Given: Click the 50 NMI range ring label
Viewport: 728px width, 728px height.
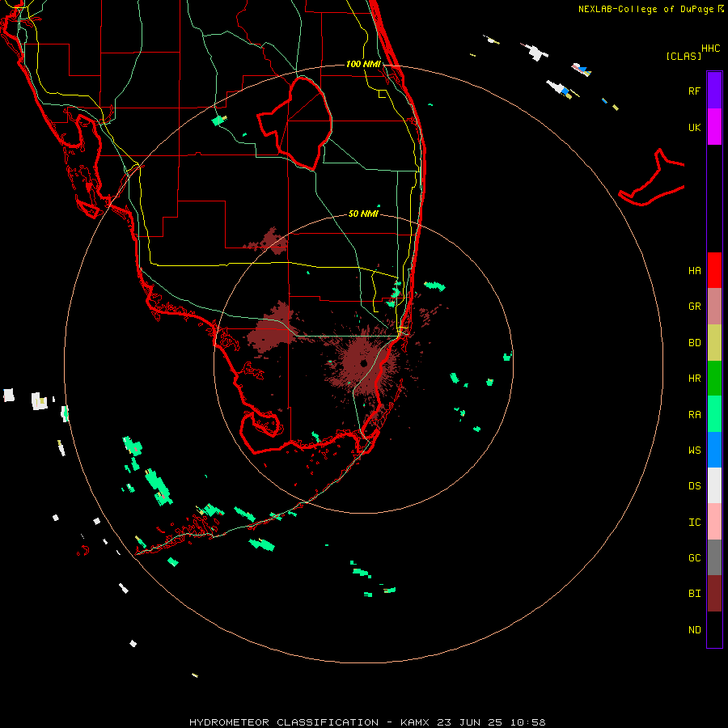Looking at the screenshot, I should [x=363, y=214].
